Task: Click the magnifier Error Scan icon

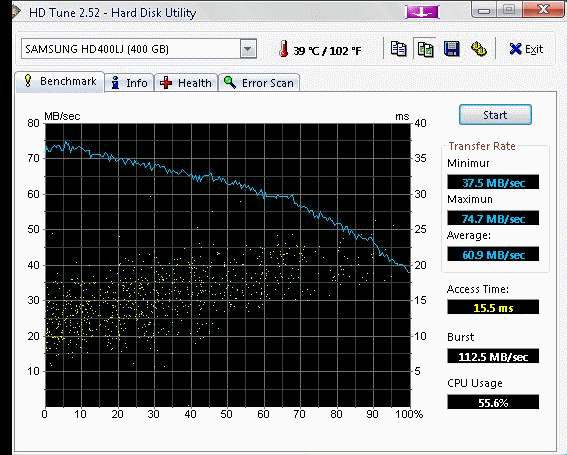Action: [230, 82]
